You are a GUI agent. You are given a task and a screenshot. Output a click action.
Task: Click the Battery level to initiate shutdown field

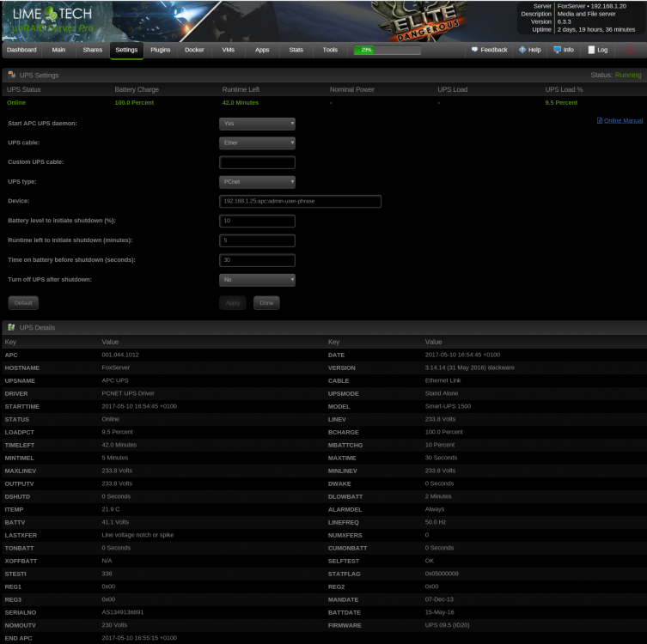pyautogui.click(x=257, y=221)
